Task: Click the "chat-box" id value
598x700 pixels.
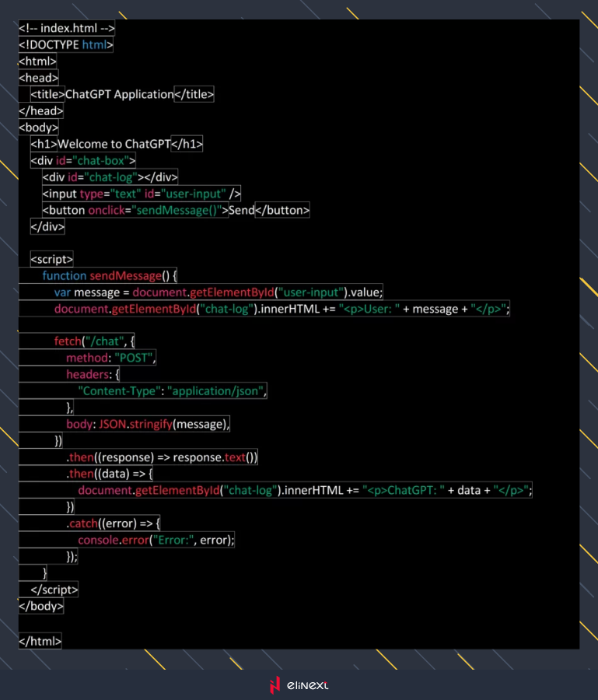Action: click(x=101, y=160)
